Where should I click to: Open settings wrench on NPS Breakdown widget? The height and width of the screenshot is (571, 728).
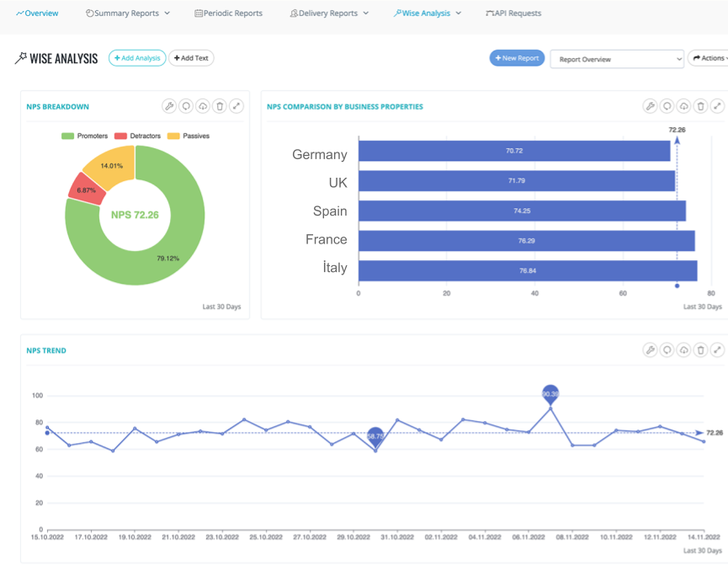(x=168, y=106)
